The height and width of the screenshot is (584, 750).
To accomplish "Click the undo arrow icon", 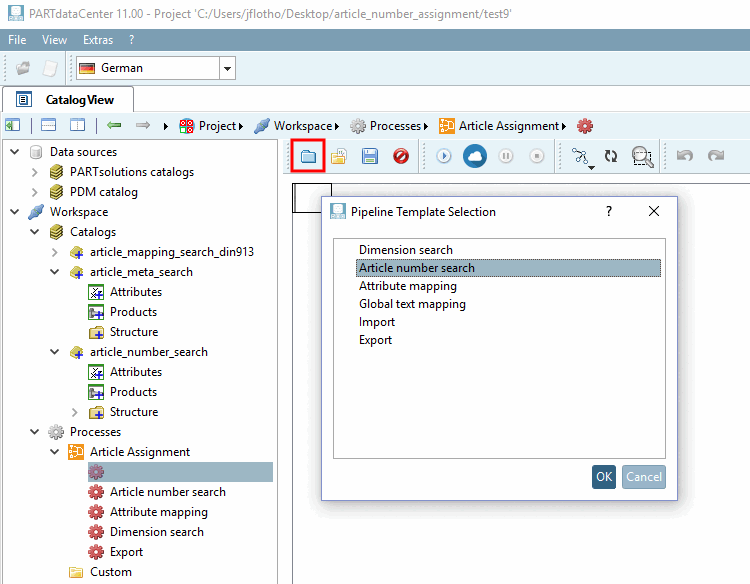I will pos(684,155).
